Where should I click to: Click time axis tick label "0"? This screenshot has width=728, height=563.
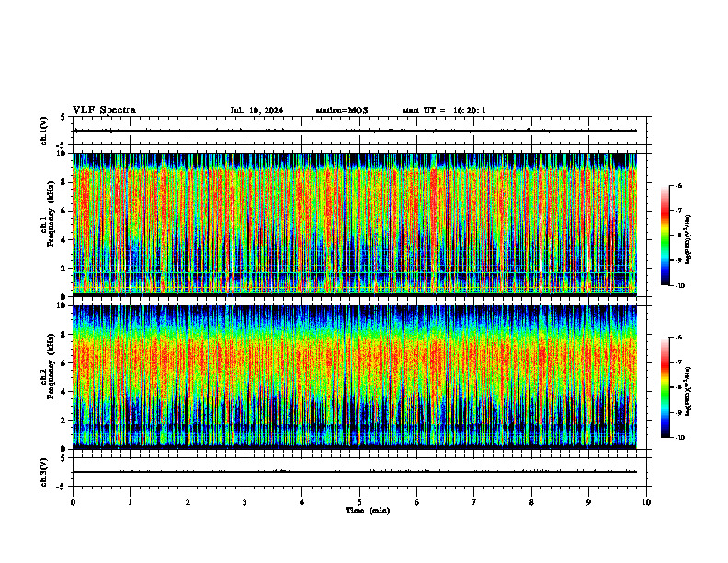(x=73, y=502)
